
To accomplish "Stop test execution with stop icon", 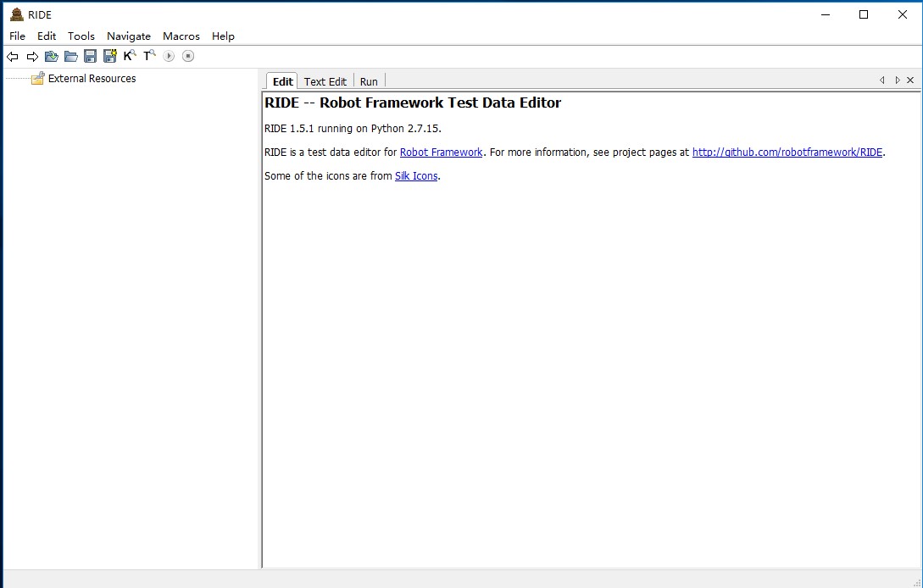I will 187,56.
